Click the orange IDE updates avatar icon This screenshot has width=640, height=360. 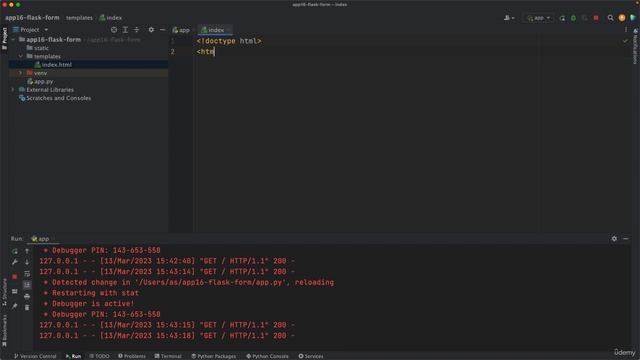point(622,18)
